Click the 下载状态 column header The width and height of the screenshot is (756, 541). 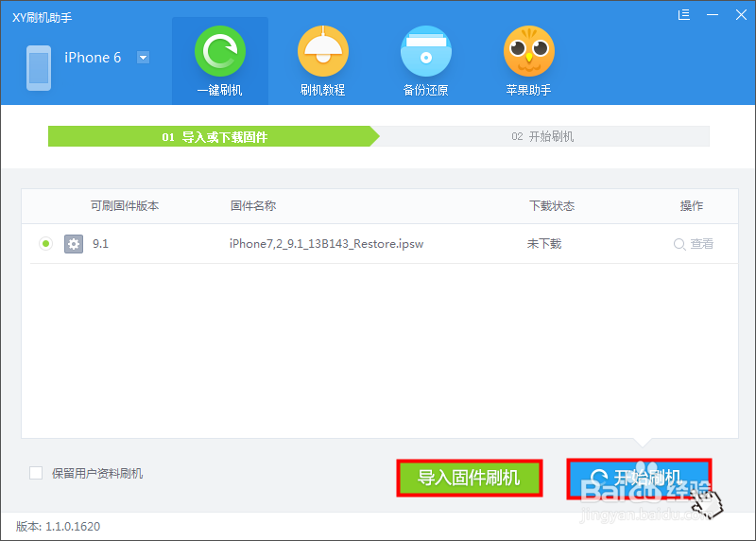coord(552,206)
